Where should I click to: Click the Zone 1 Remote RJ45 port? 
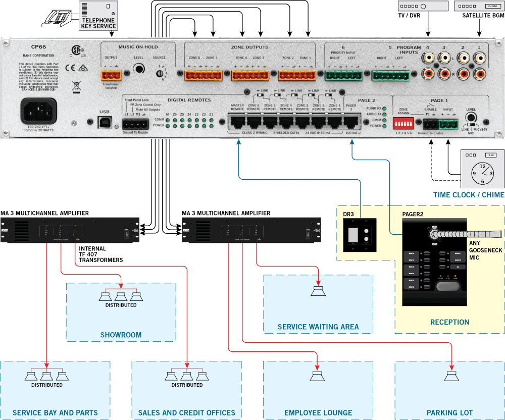point(335,122)
